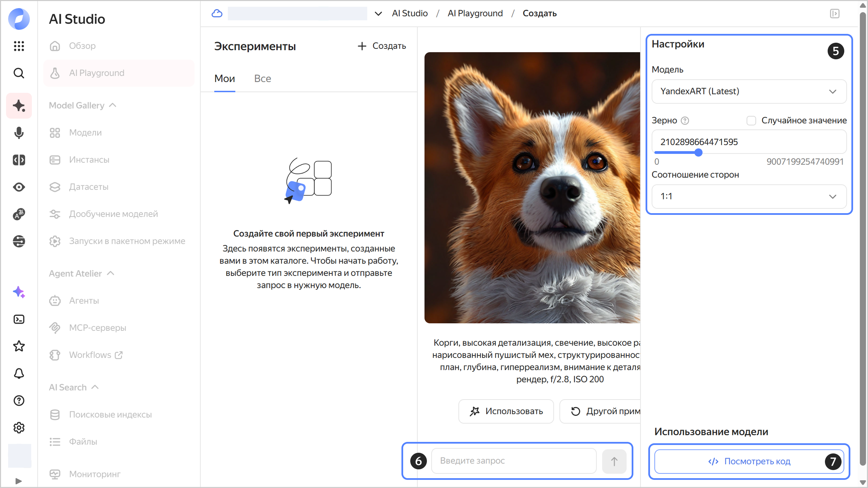Click the favorites star icon
The width and height of the screenshot is (868, 488).
19,346
